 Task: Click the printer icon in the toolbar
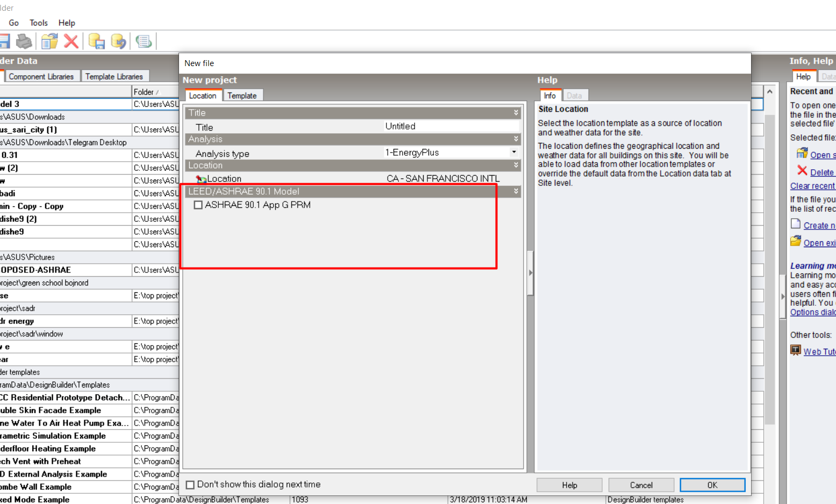(x=24, y=41)
